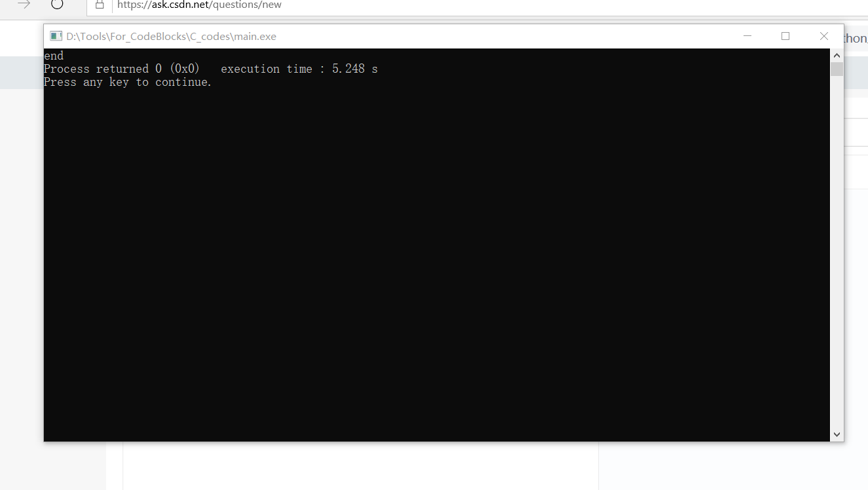Viewport: 868px width, 490px height.
Task: Click the 'Process returned 0 (0x0)' text
Action: tap(121, 69)
